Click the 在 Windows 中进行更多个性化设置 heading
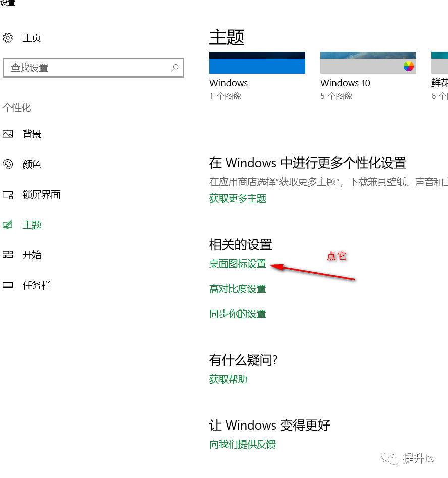Viewport: 448px width, 478px height. pos(308,163)
